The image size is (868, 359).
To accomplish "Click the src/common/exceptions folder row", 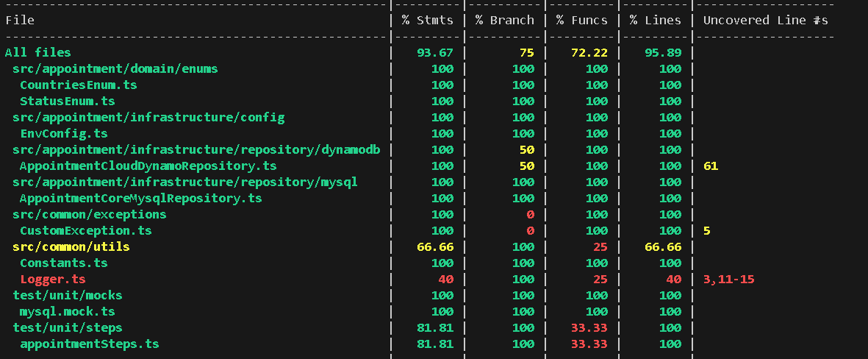I will pyautogui.click(x=90, y=214).
